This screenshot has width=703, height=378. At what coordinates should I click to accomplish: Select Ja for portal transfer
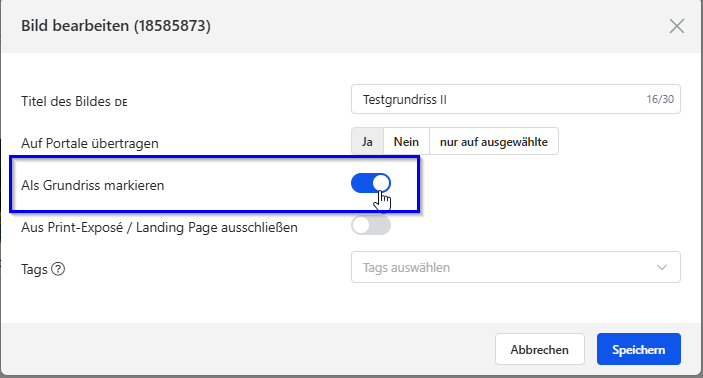pyautogui.click(x=367, y=142)
